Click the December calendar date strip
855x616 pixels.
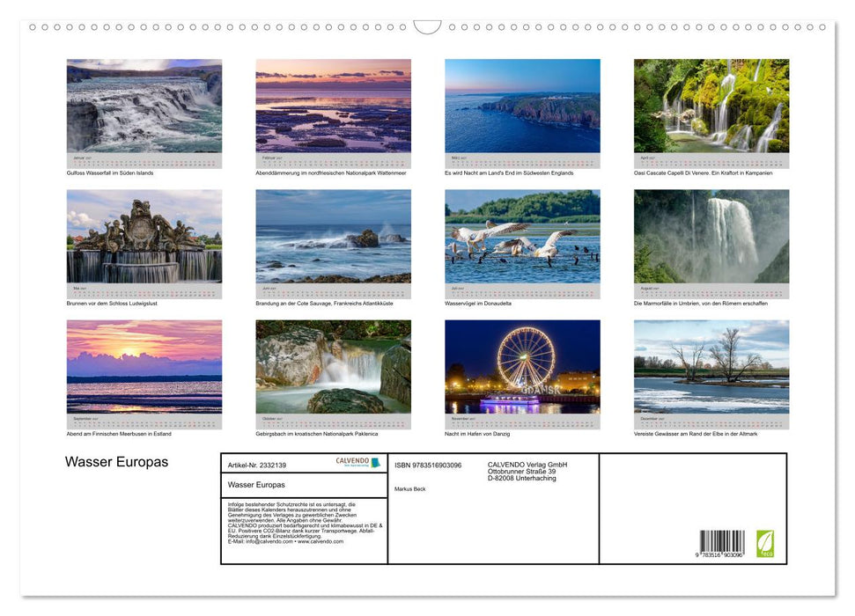pos(711,422)
